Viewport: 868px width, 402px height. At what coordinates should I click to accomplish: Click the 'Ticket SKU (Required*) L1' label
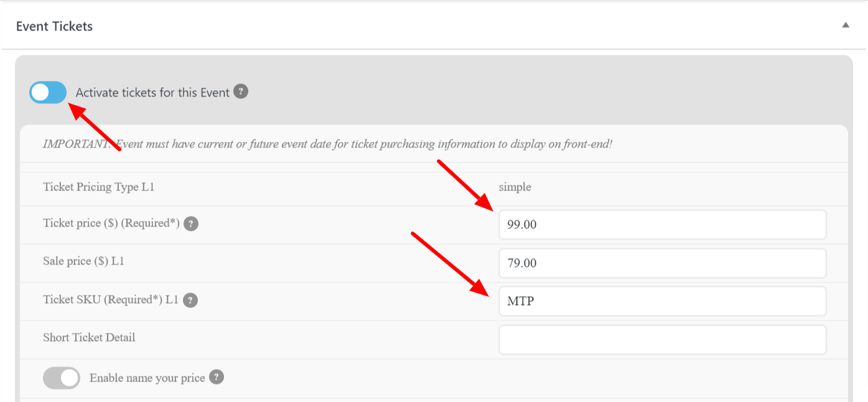tap(111, 299)
